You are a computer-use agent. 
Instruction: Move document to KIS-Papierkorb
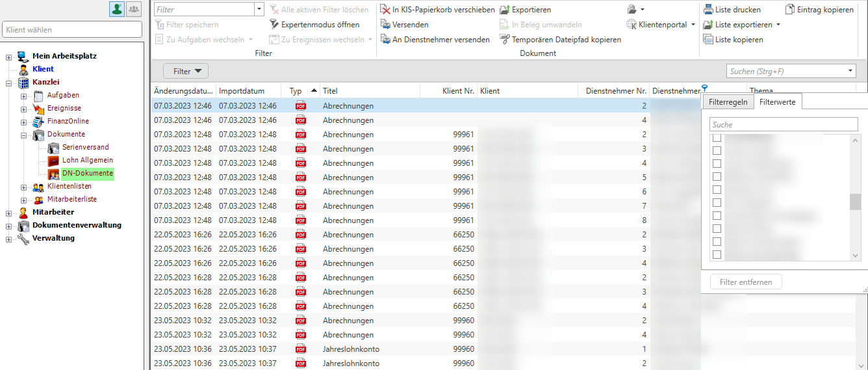[385, 10]
